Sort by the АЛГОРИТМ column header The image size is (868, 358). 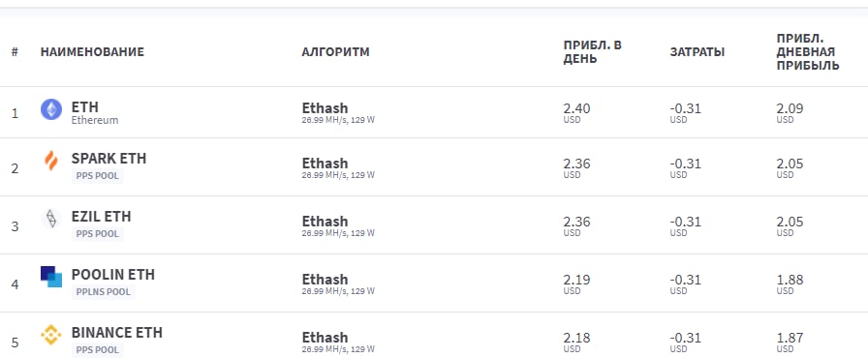335,52
